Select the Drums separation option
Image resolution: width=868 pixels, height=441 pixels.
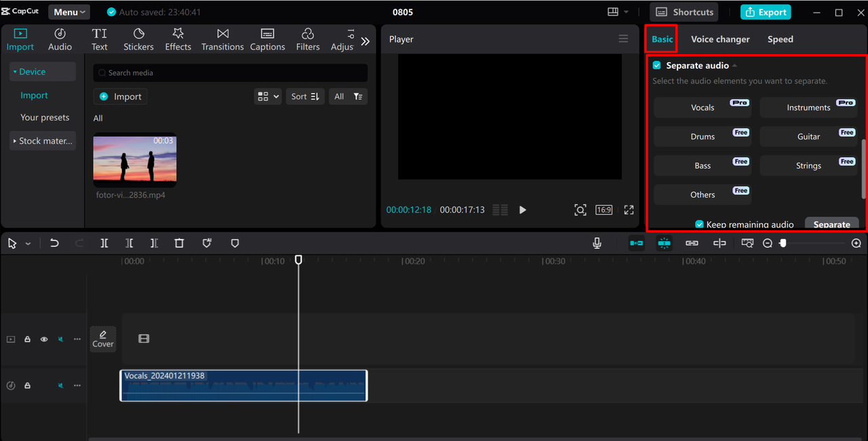pos(703,136)
